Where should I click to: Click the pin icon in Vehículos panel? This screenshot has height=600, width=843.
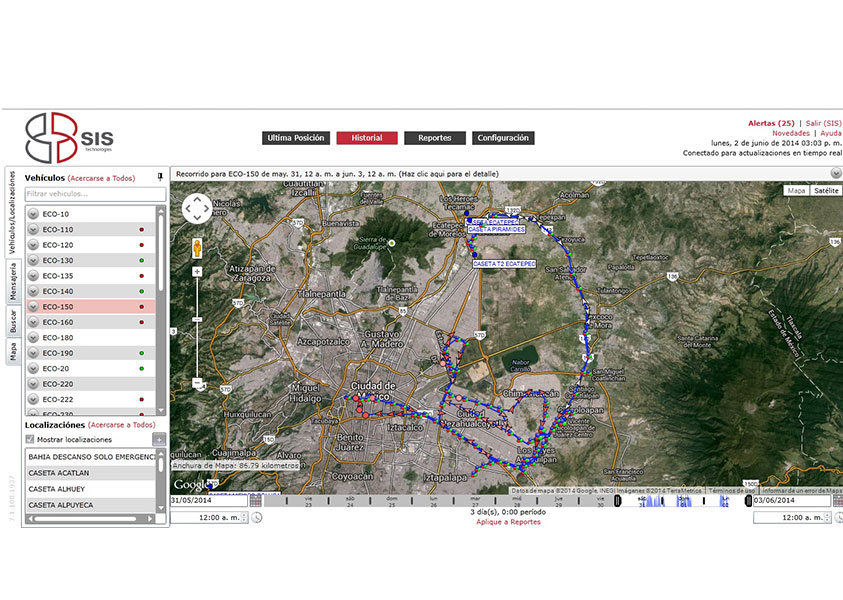[x=160, y=177]
